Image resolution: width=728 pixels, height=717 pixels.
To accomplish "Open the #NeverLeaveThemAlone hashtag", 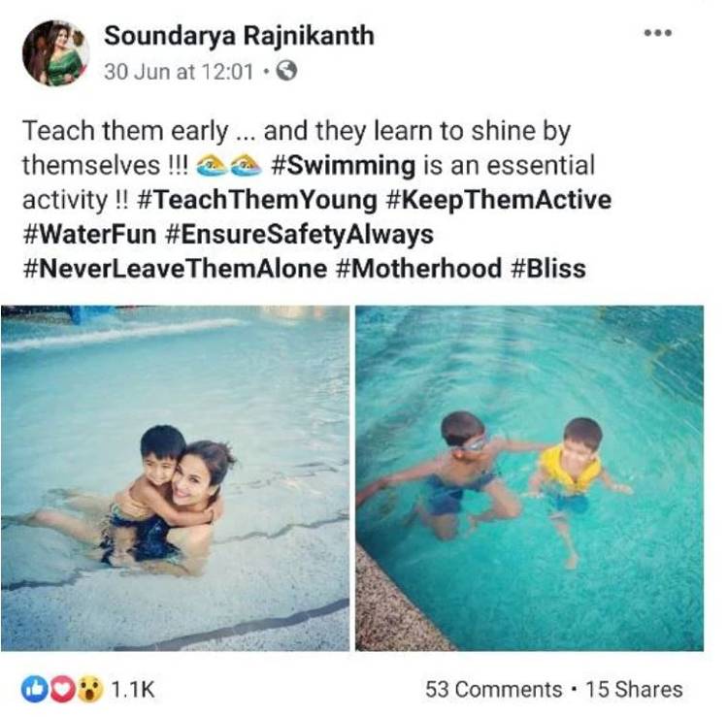I will 175,268.
